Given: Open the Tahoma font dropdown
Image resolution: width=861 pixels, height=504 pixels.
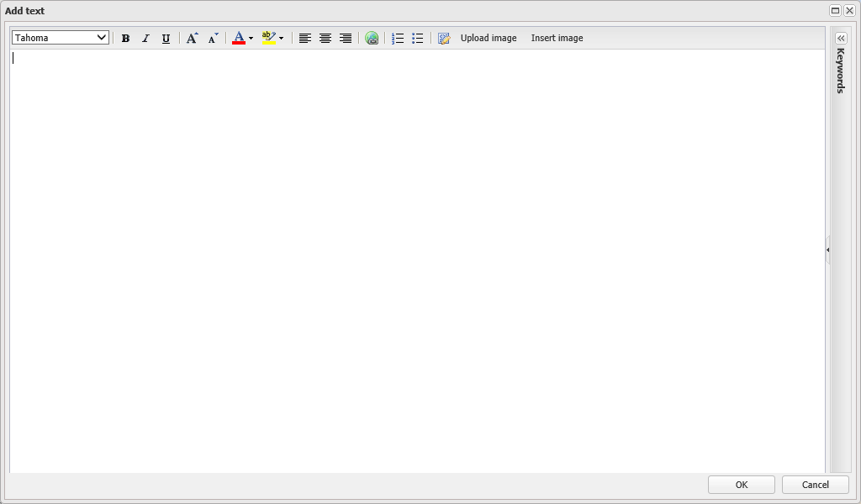Looking at the screenshot, I should (x=61, y=38).
